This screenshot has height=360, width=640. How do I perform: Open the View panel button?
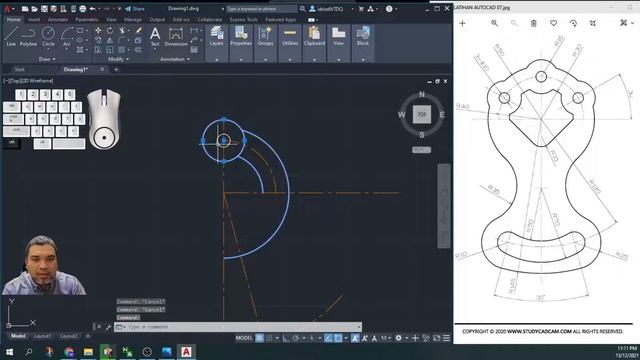[338, 36]
